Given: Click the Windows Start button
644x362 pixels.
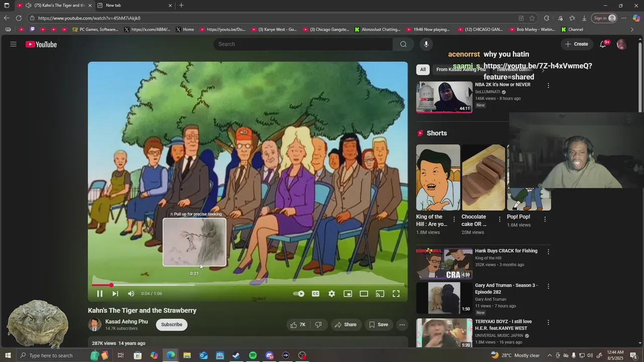Looking at the screenshot, I should point(8,355).
